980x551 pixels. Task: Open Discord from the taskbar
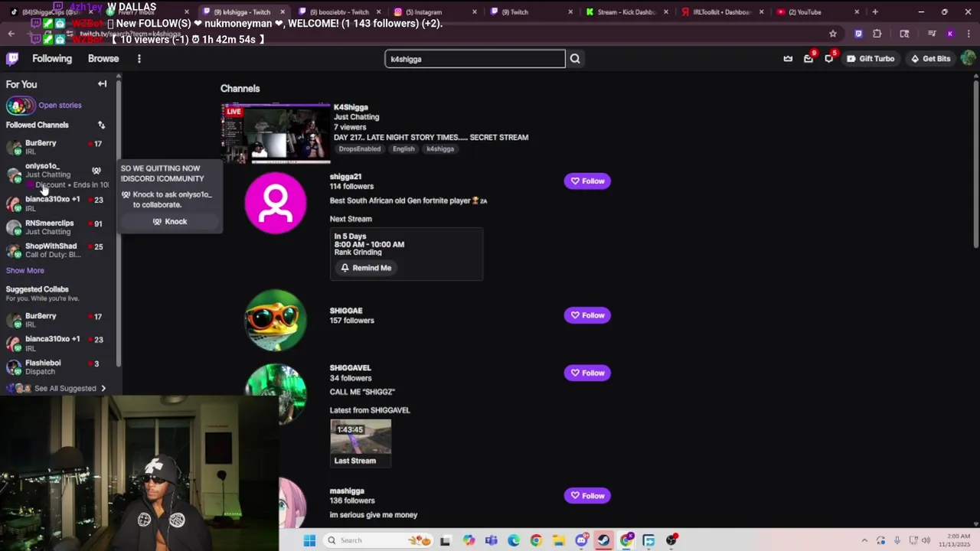tap(581, 540)
